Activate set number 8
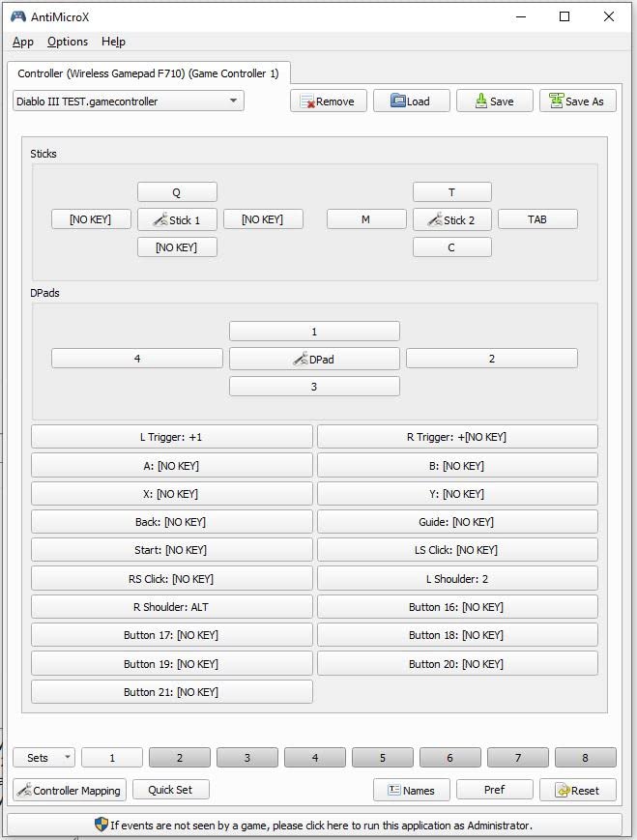This screenshot has height=840, width=637. [x=584, y=758]
